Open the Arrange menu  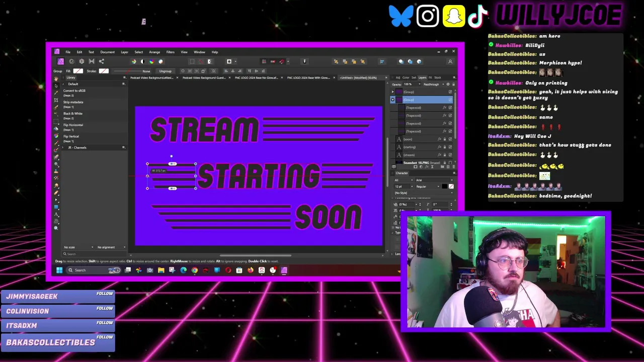[x=154, y=52]
